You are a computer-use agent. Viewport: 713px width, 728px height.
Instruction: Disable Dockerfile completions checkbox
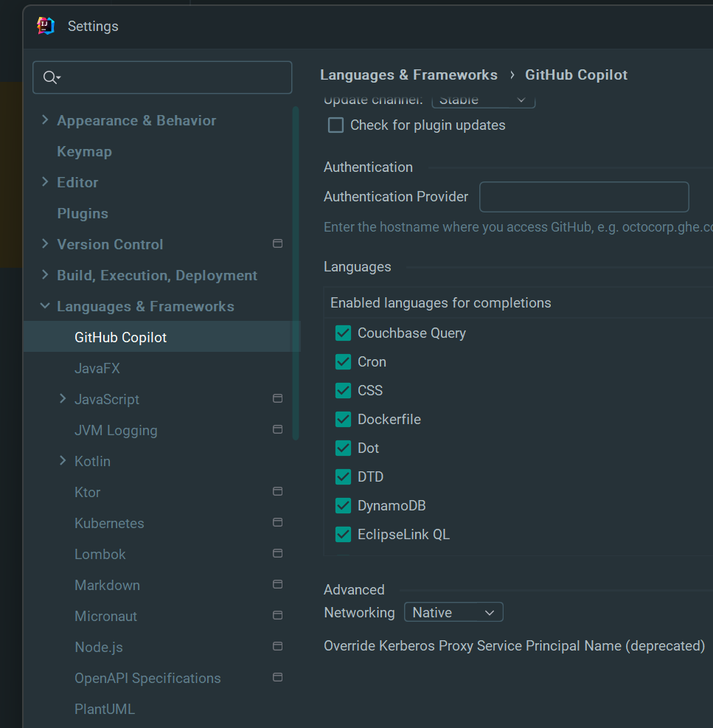pyautogui.click(x=343, y=420)
